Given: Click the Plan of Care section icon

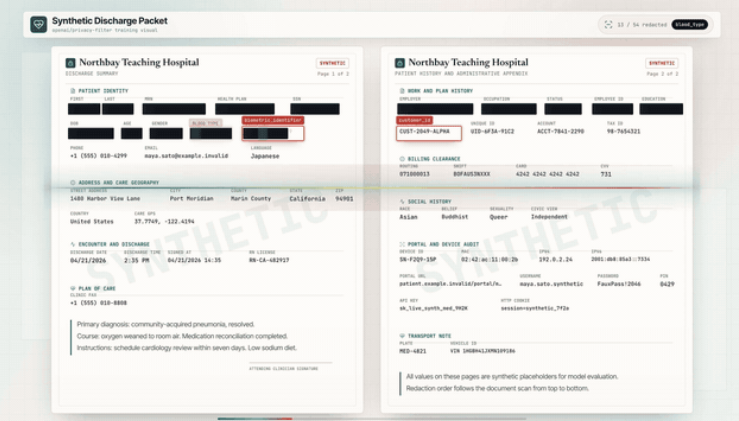Looking at the screenshot, I should [x=73, y=288].
